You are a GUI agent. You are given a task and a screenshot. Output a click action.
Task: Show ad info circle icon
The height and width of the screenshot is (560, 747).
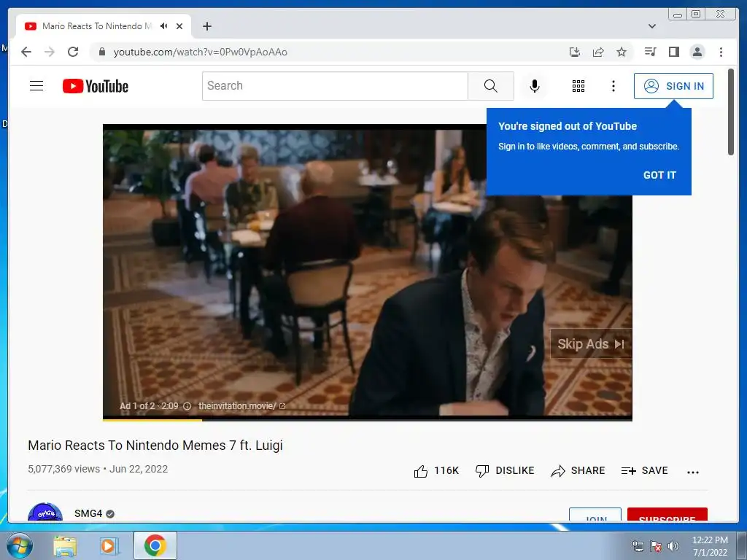click(x=187, y=406)
